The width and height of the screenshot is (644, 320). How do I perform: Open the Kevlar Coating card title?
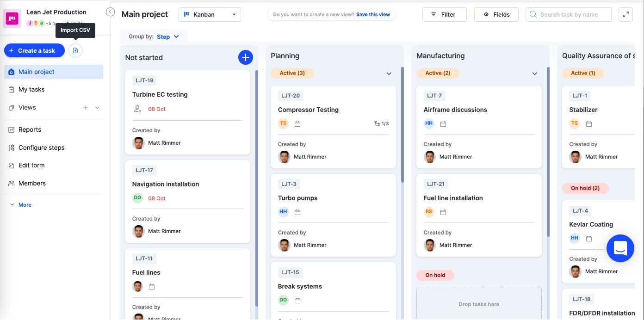tap(591, 224)
